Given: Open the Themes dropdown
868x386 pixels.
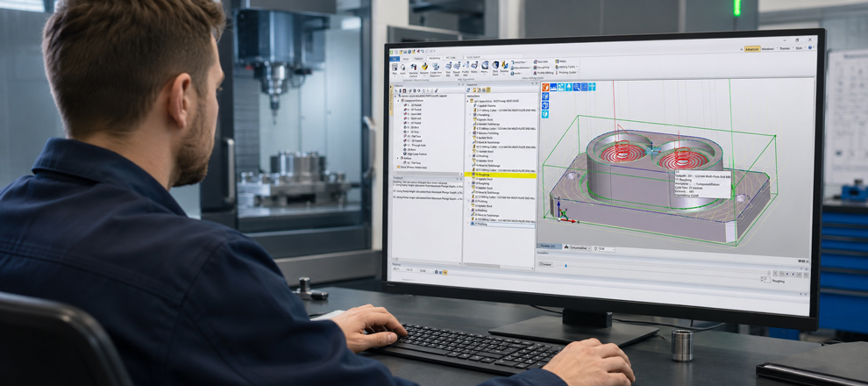Looking at the screenshot, I should (x=786, y=49).
